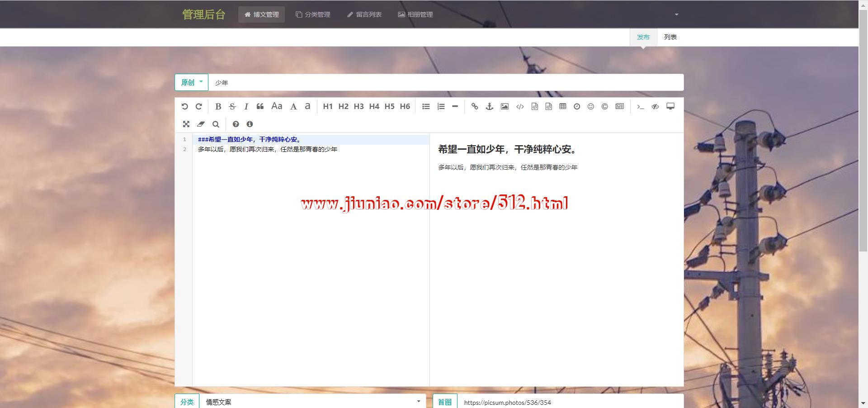Go to 分类管理 in the navigation bar

coord(313,14)
